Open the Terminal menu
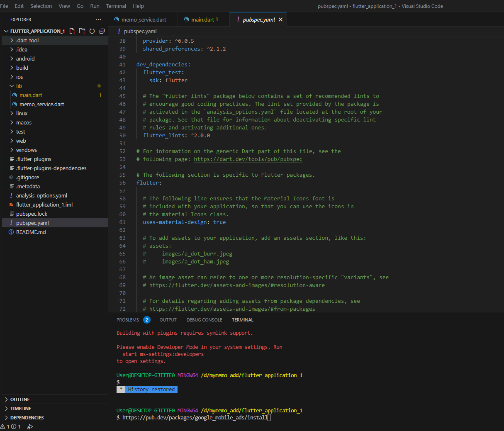504x431 pixels. [116, 6]
